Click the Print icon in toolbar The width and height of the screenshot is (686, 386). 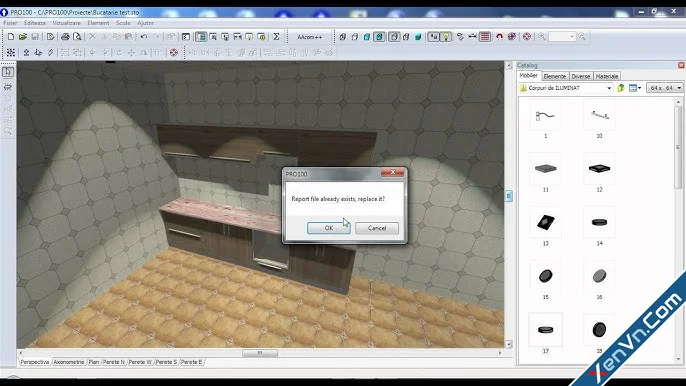[65, 37]
